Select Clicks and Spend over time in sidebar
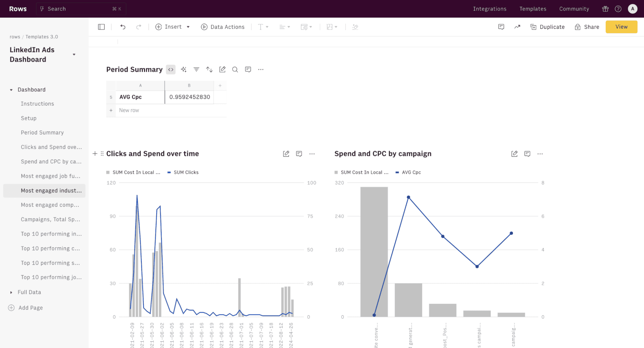 click(51, 147)
